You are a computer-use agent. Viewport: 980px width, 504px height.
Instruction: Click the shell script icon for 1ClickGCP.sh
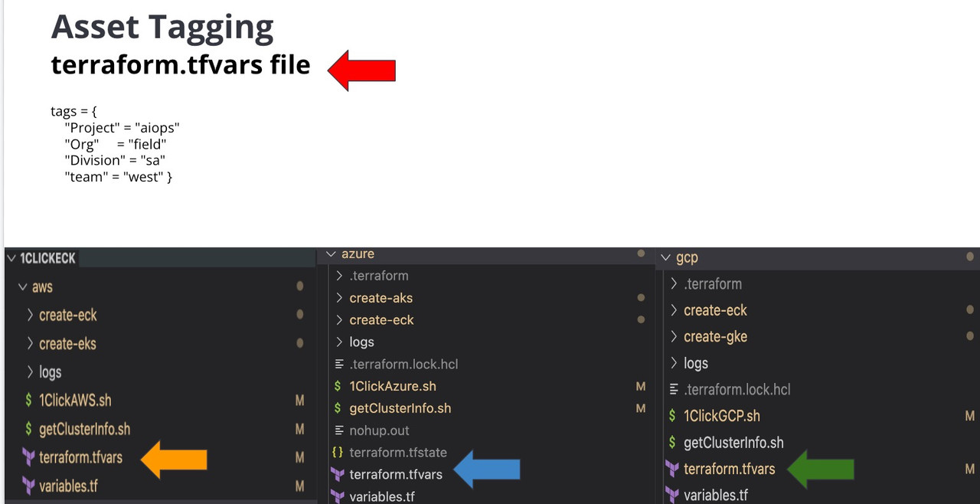point(672,416)
